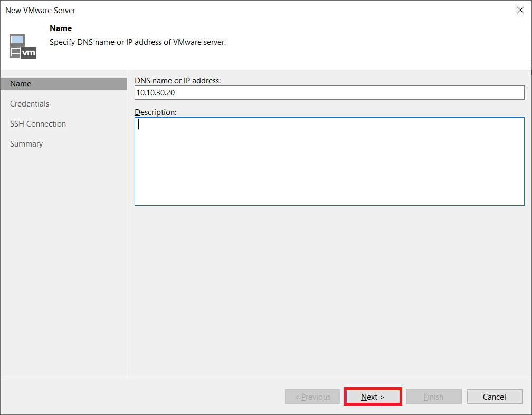
Task: Select the Name step in sidebar
Action: (x=21, y=84)
